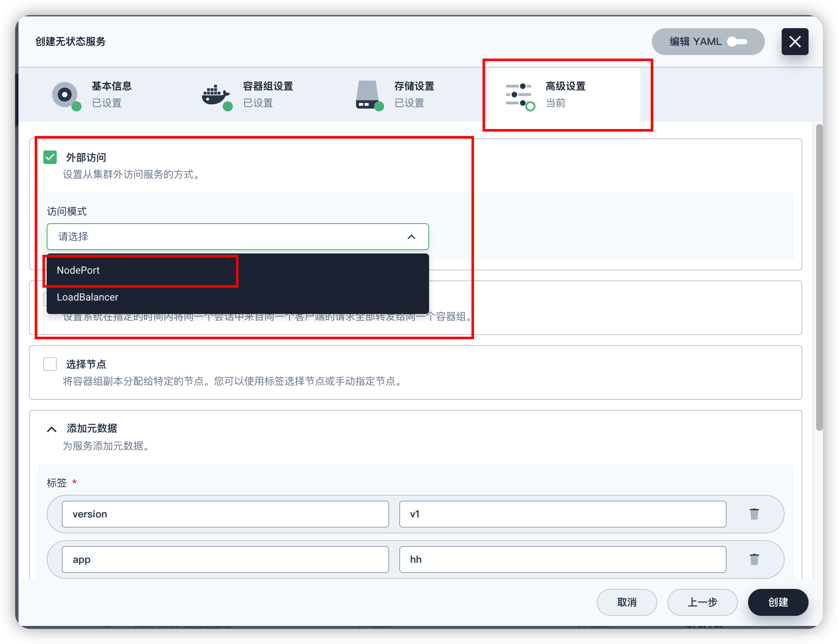Open the 高级设置 step tab
This screenshot has width=838, height=644.
coord(565,95)
